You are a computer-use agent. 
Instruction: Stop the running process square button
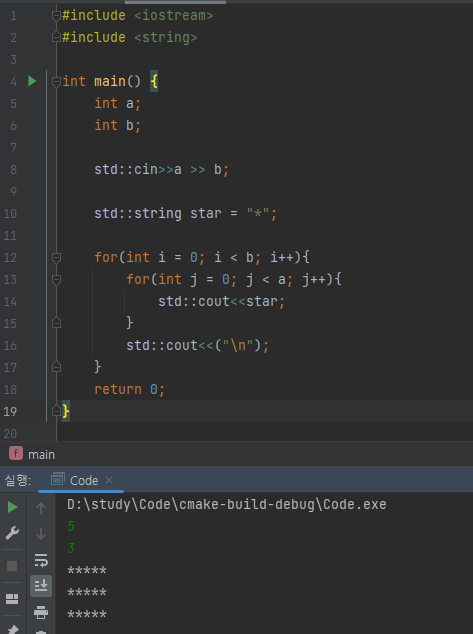point(12,566)
